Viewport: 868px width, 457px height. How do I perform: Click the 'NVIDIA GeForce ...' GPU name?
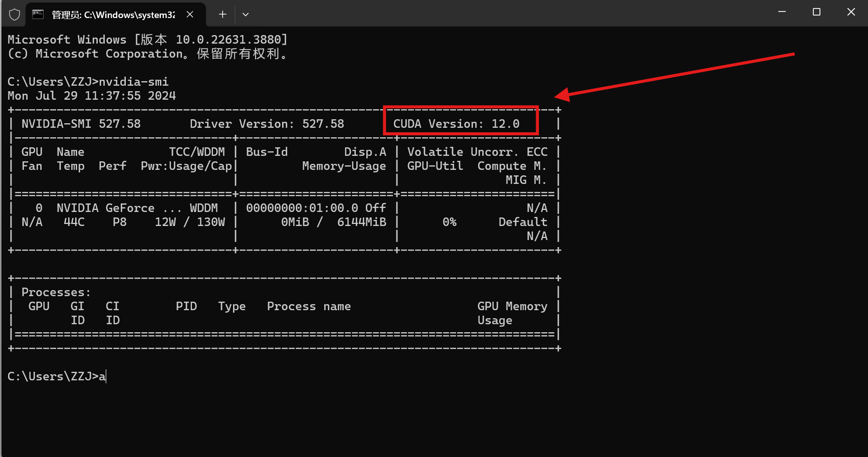(x=119, y=208)
